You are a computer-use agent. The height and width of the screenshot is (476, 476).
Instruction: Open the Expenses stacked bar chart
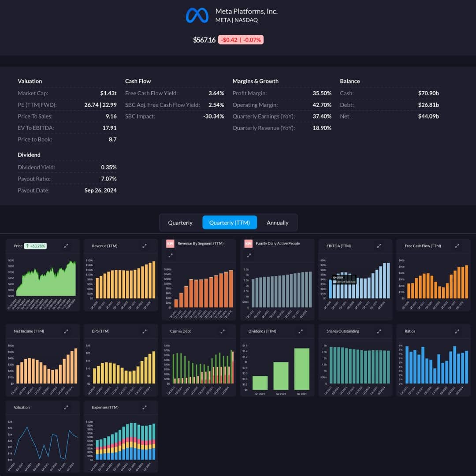click(125, 441)
